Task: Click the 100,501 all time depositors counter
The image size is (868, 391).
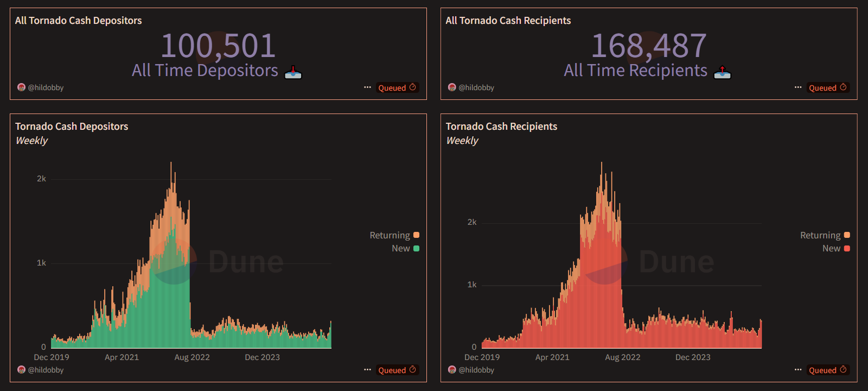Action: coord(218,46)
